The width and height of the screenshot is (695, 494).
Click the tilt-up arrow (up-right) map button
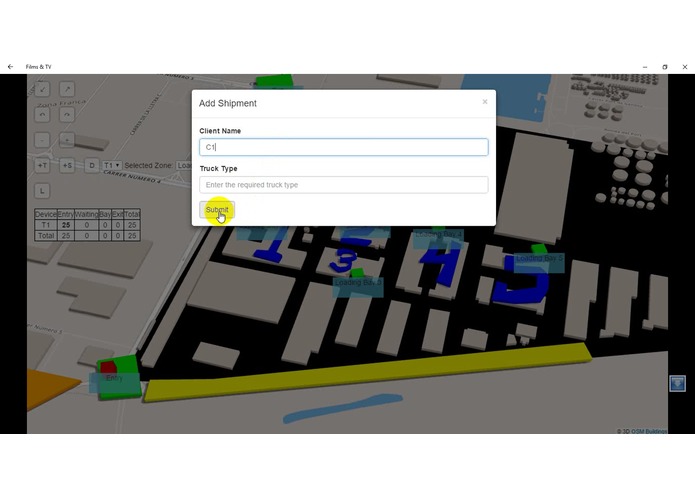(x=67, y=89)
